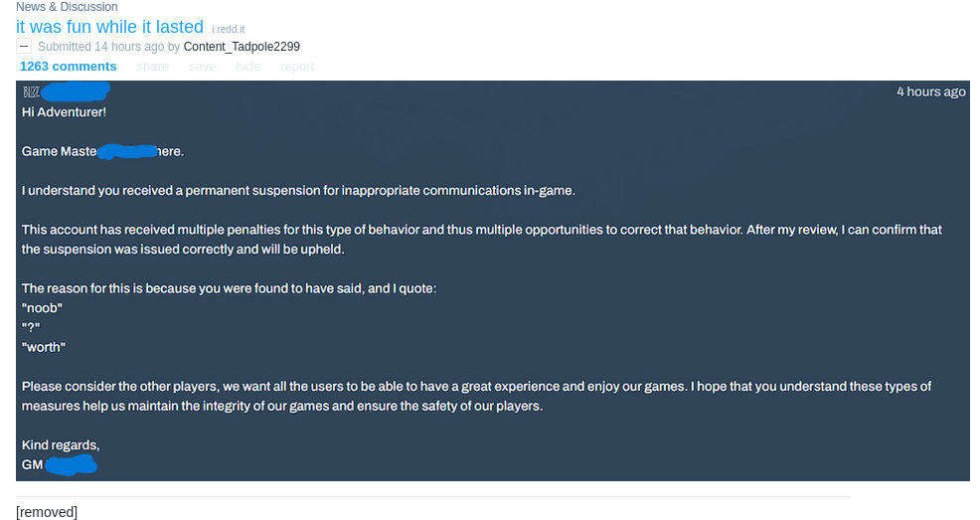This screenshot has height=520, width=980.
Task: Open the News & Discussion flair
Action: point(67,7)
